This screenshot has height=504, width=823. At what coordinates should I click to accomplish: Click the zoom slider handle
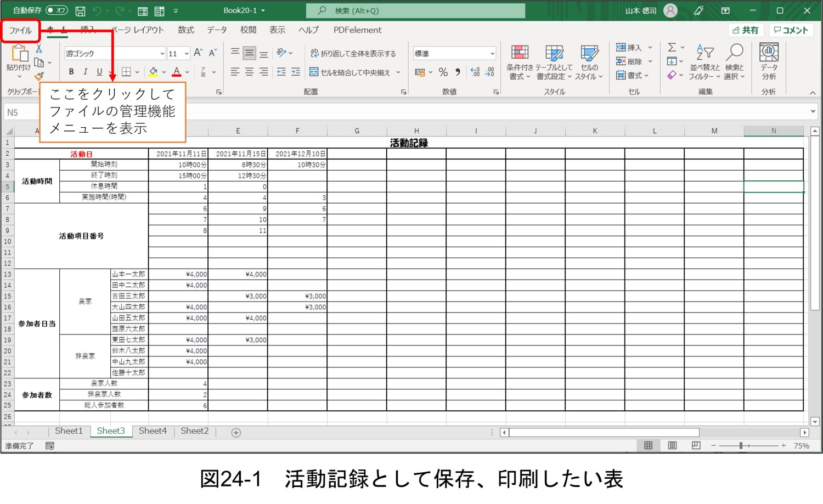tap(741, 445)
